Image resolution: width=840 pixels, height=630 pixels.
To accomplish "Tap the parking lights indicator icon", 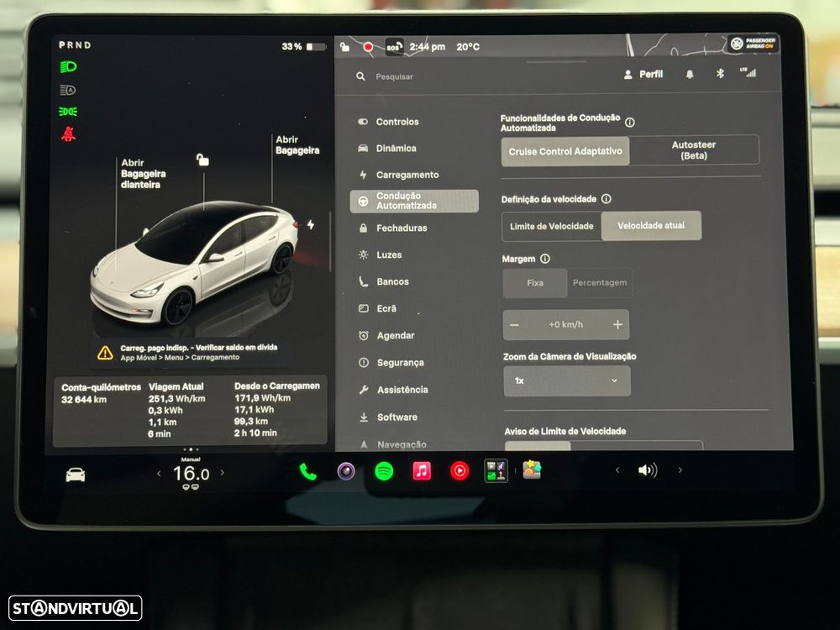I will pos(68,112).
